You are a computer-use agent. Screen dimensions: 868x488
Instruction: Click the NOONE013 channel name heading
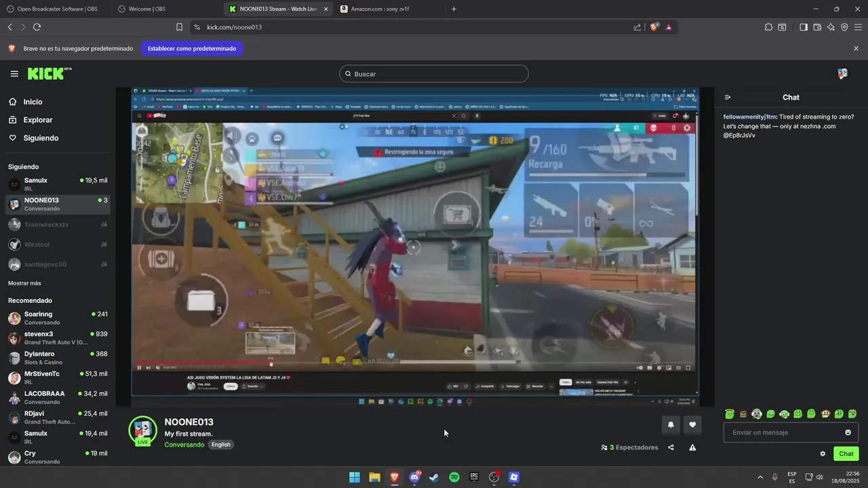coord(189,422)
